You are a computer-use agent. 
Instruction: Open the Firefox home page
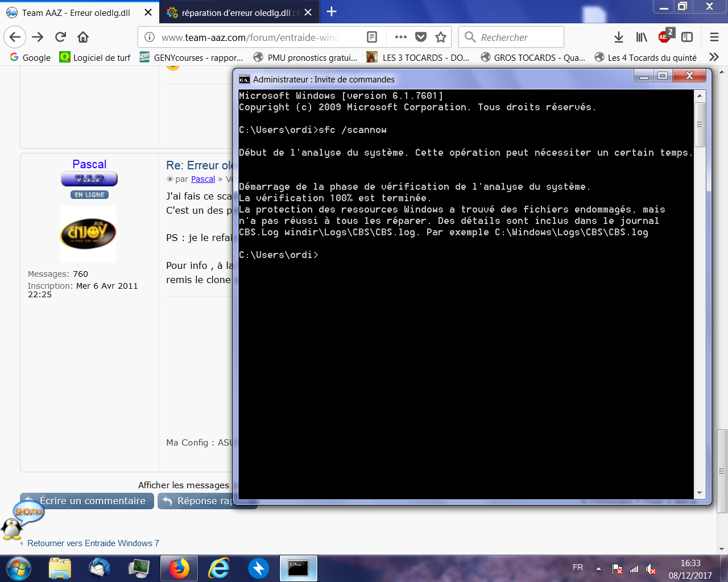click(83, 37)
